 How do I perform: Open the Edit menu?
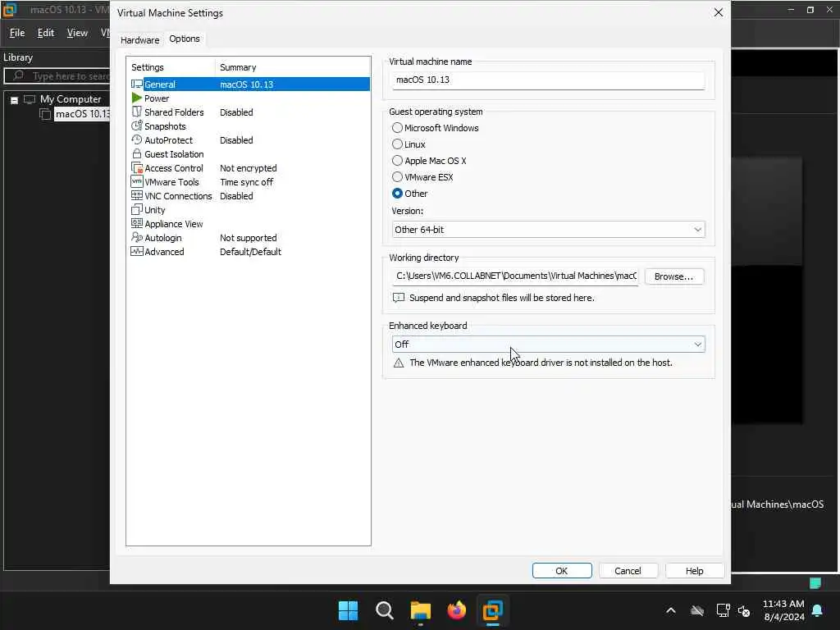(x=46, y=33)
